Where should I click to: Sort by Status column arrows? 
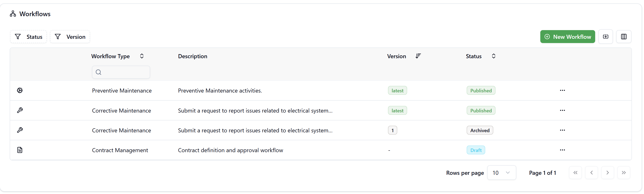(493, 56)
